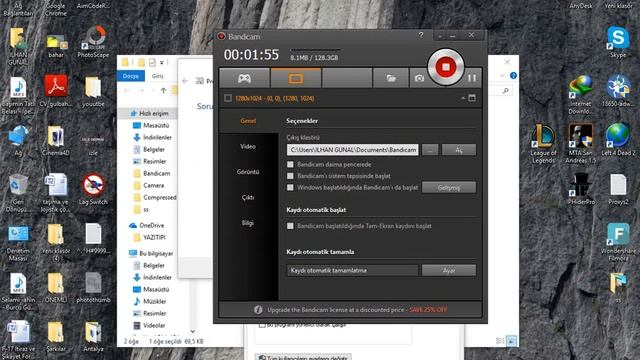Expand the Explorer ribbon chevron
Image resolution: width=640 pixels, height=360 pixels.
pyautogui.click(x=502, y=76)
